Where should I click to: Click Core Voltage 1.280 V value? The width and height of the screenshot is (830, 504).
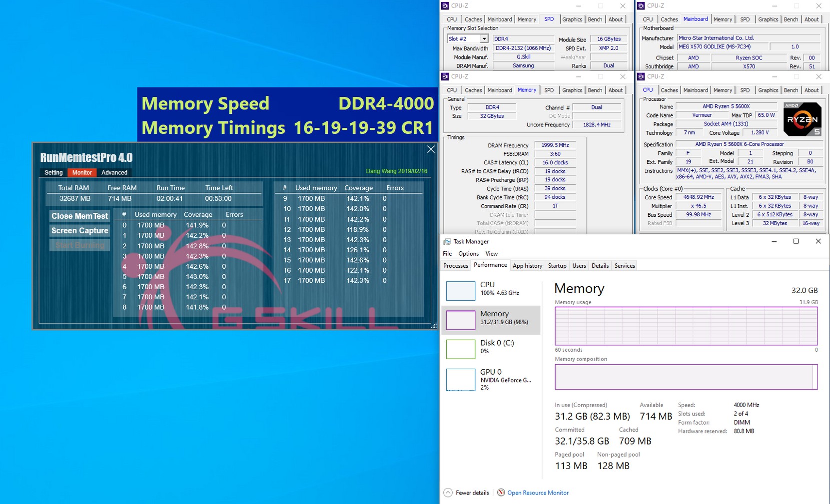click(x=759, y=133)
